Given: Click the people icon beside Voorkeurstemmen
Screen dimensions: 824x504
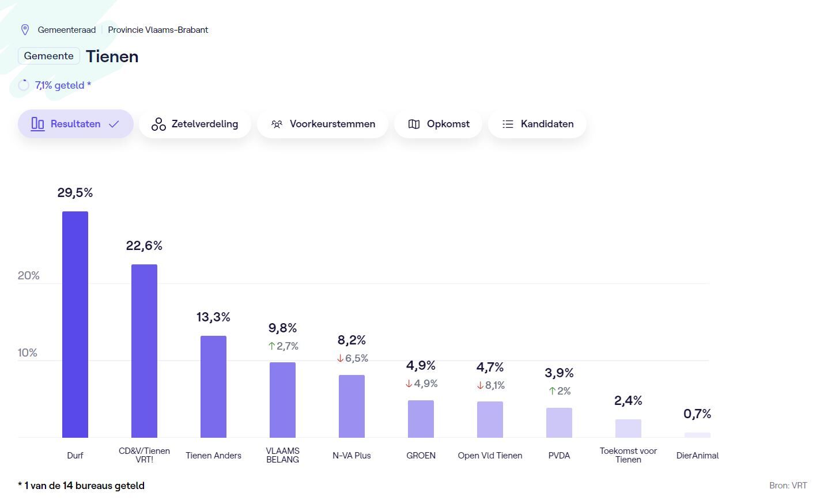Looking at the screenshot, I should point(277,124).
